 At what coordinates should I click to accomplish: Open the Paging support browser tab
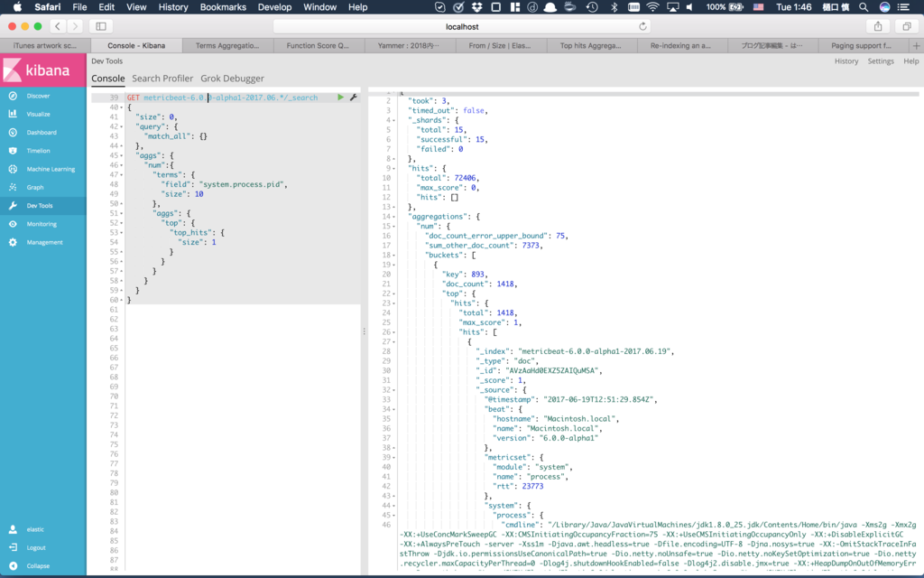pyautogui.click(x=861, y=45)
